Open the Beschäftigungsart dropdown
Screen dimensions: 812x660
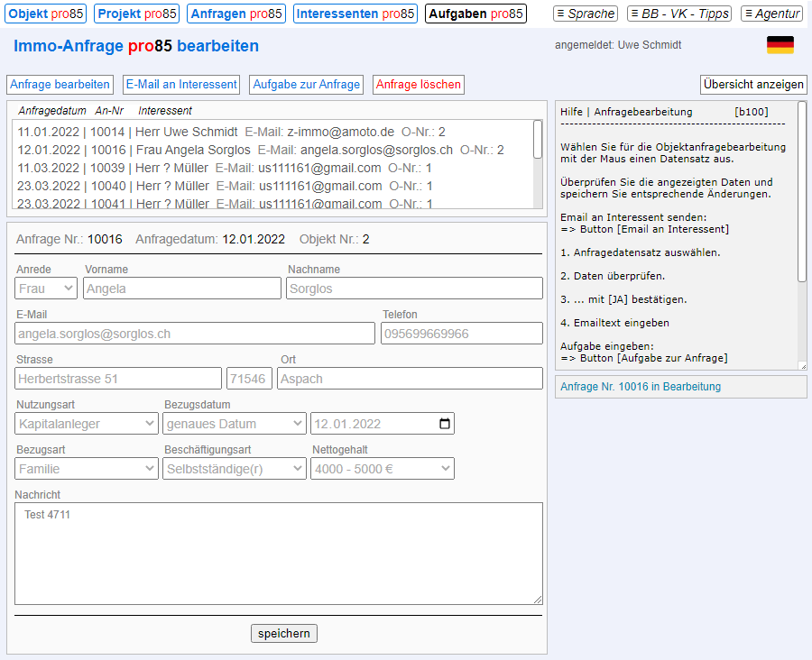(x=235, y=469)
